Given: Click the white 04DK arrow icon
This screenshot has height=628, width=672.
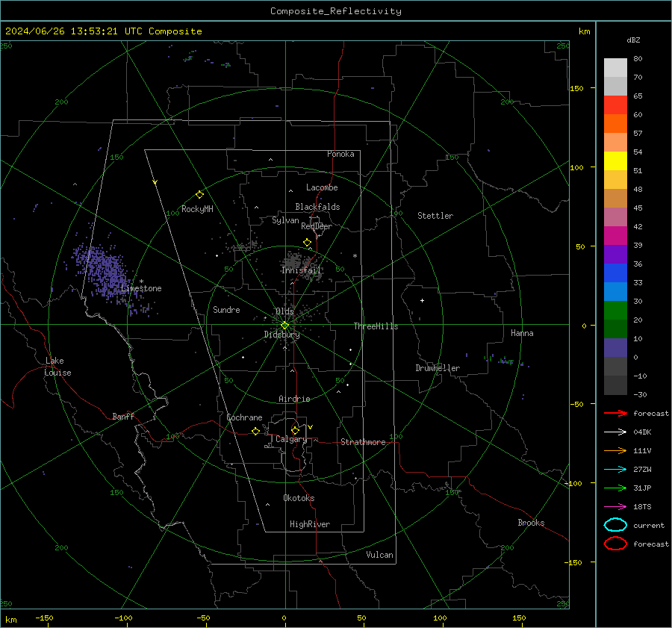Looking at the screenshot, I should pyautogui.click(x=615, y=432).
